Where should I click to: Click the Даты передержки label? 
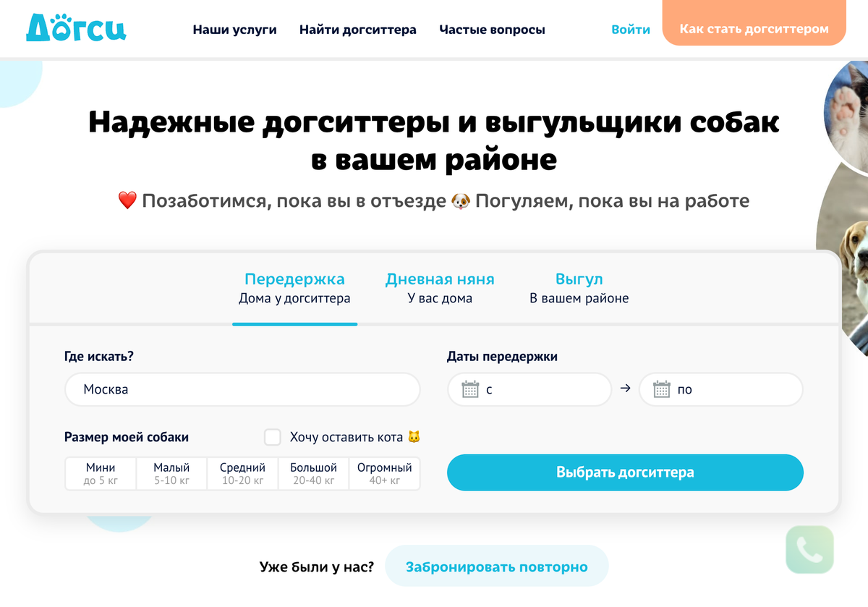(x=502, y=357)
